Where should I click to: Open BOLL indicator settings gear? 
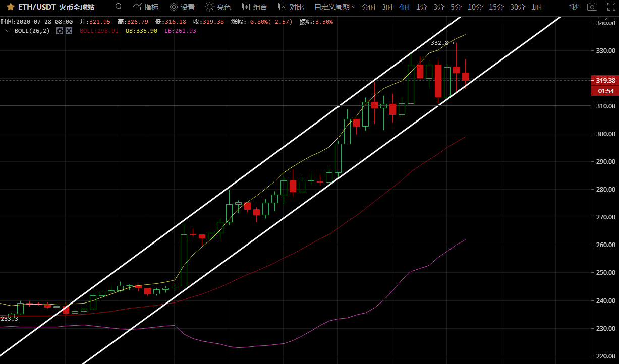coord(60,31)
